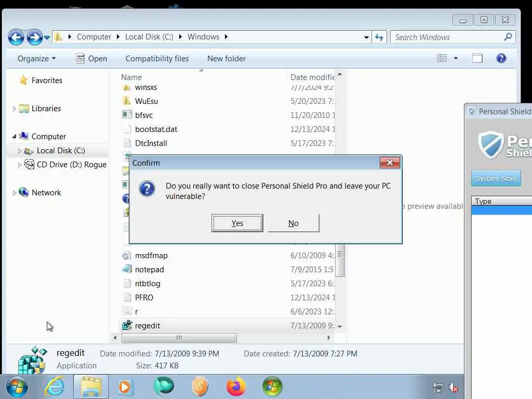Select the WuEsu folder
Screen dimensions: 532x399
pyautogui.click(x=146, y=101)
